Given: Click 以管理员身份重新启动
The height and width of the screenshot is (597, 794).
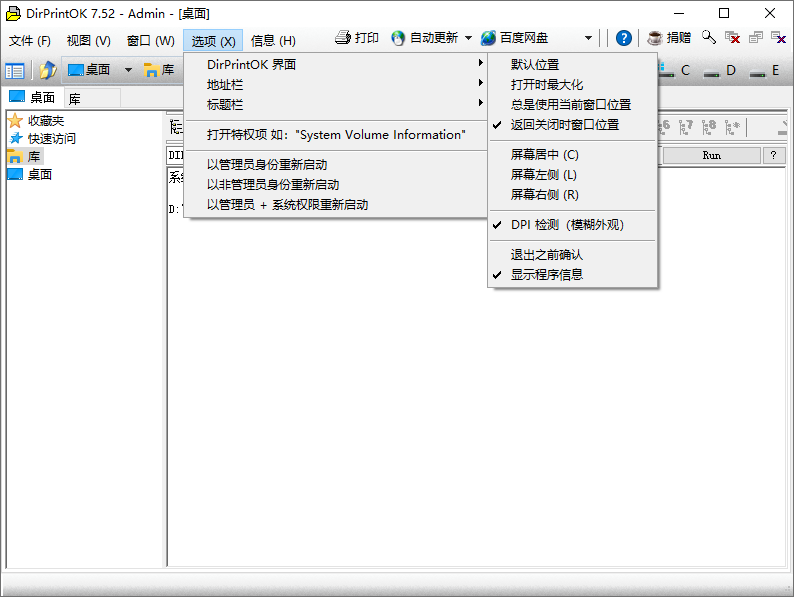Looking at the screenshot, I should point(336,165).
